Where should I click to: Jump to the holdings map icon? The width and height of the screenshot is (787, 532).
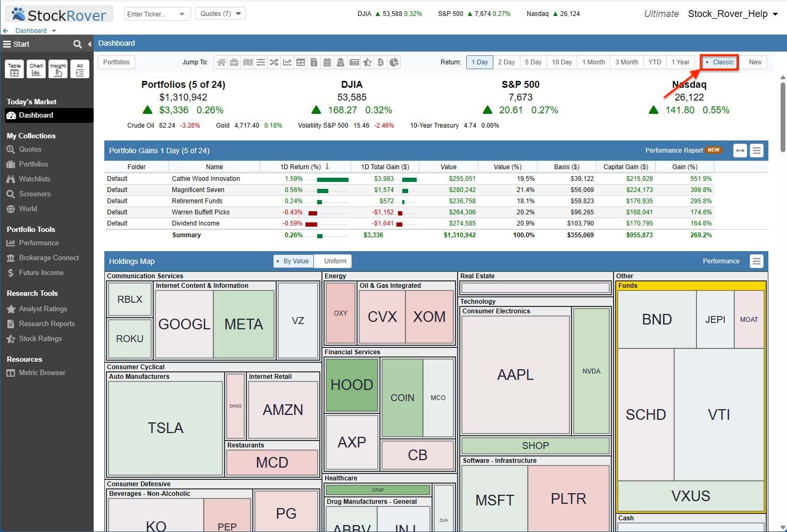tap(247, 62)
